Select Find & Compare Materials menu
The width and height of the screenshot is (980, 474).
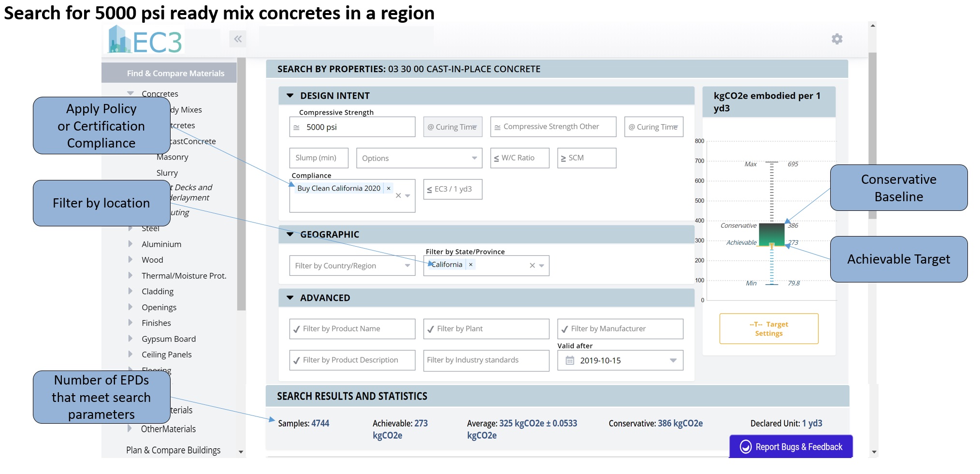click(x=175, y=74)
